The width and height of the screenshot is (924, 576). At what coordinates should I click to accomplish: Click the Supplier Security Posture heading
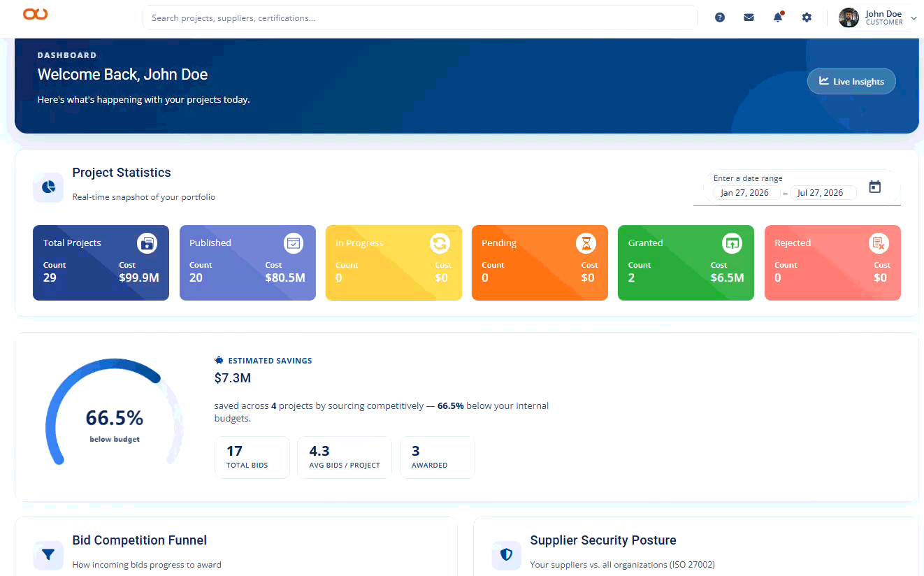click(x=603, y=540)
